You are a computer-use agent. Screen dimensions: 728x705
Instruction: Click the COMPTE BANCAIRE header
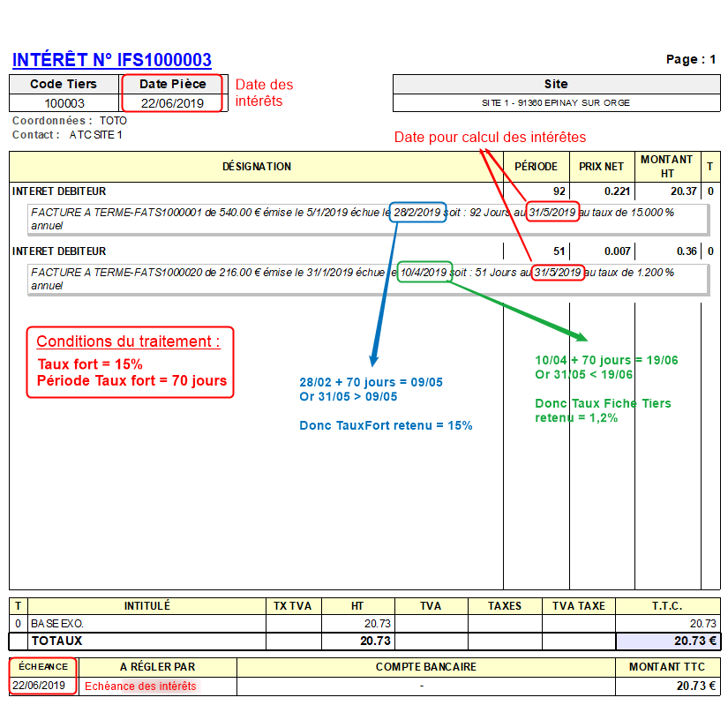coord(425,667)
